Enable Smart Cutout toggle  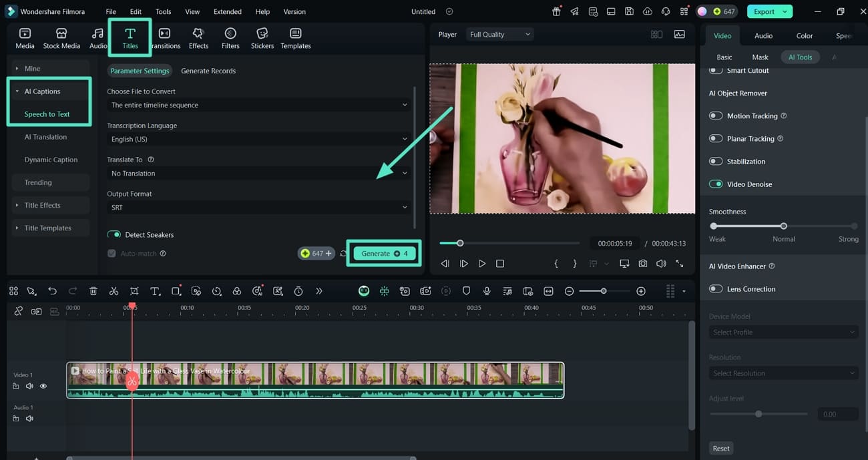(716, 70)
